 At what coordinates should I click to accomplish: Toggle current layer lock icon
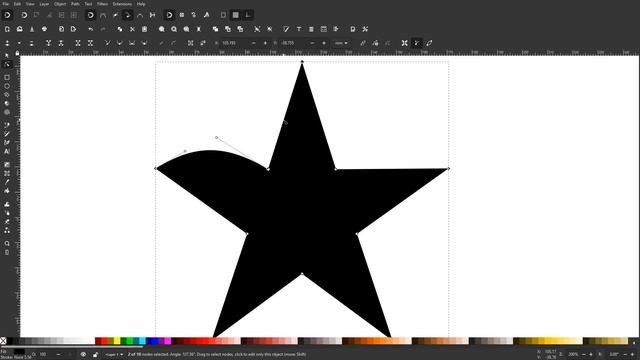coord(95,355)
